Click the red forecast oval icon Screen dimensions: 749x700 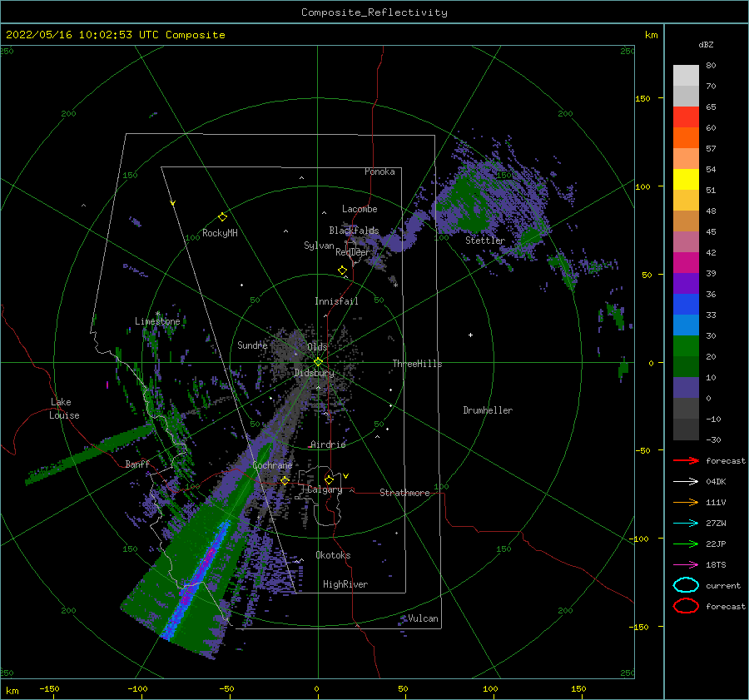click(x=686, y=606)
